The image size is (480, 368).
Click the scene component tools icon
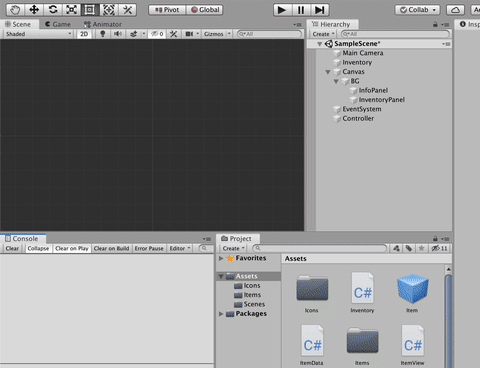[173, 34]
